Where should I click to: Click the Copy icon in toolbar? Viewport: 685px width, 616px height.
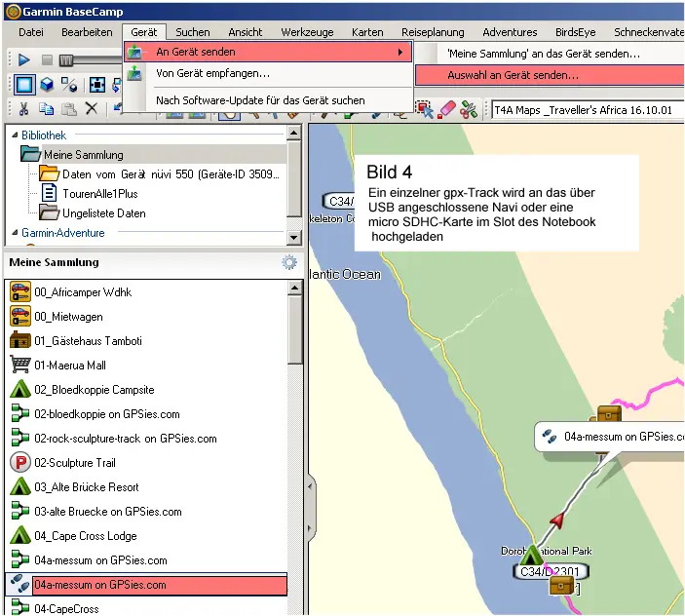(47, 108)
